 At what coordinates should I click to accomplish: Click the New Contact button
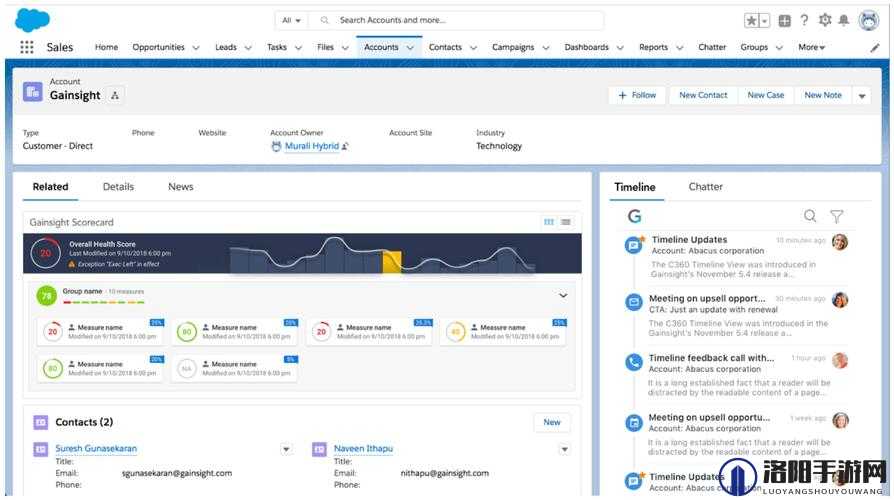(703, 95)
